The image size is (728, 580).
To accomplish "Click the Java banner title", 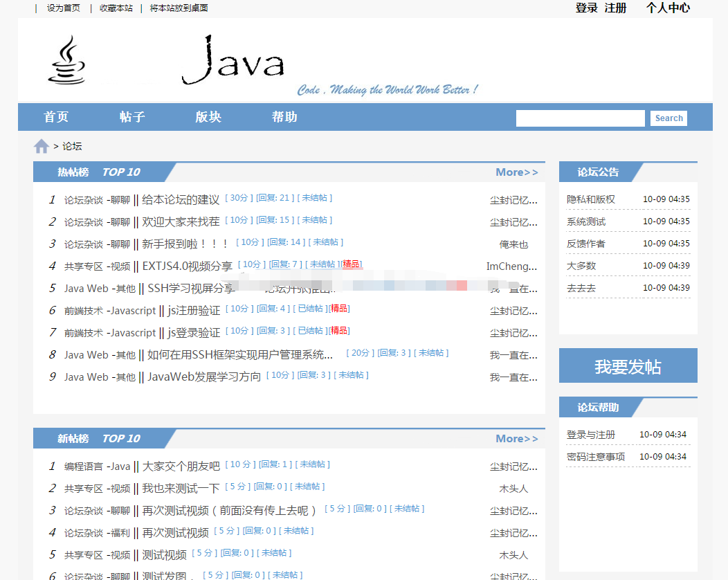I will (x=233, y=60).
